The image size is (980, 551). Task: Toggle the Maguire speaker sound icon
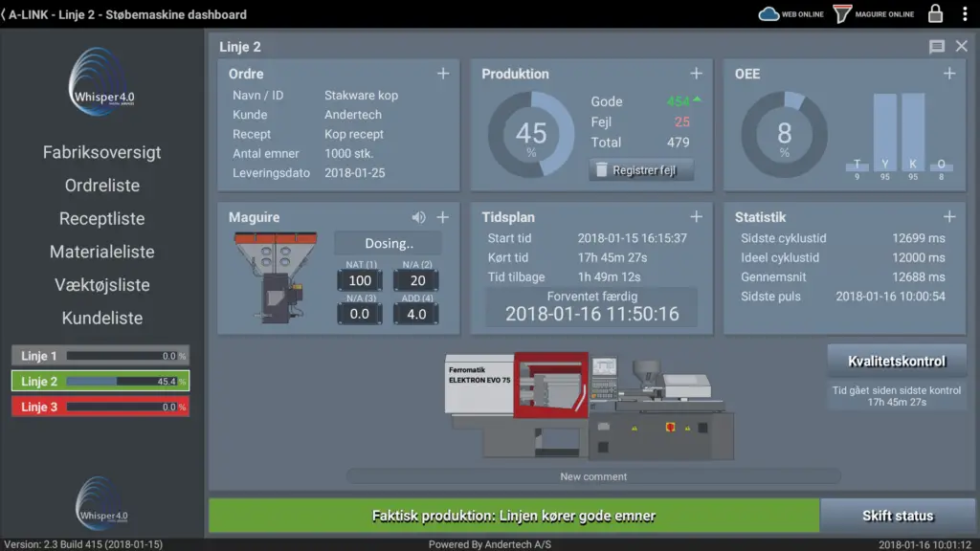point(419,217)
